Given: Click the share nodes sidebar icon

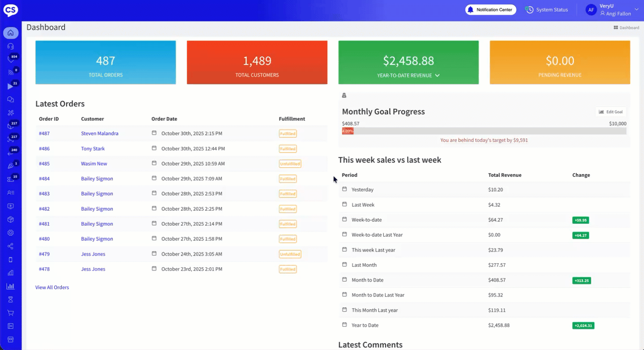Looking at the screenshot, I should [11, 246].
